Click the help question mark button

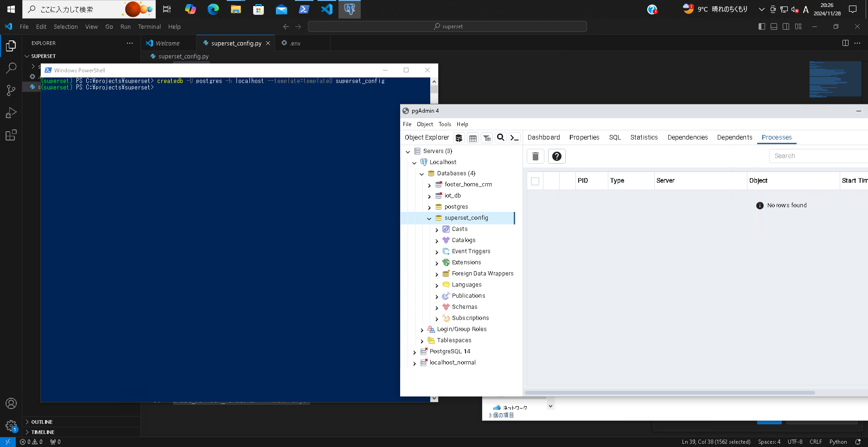(556, 156)
